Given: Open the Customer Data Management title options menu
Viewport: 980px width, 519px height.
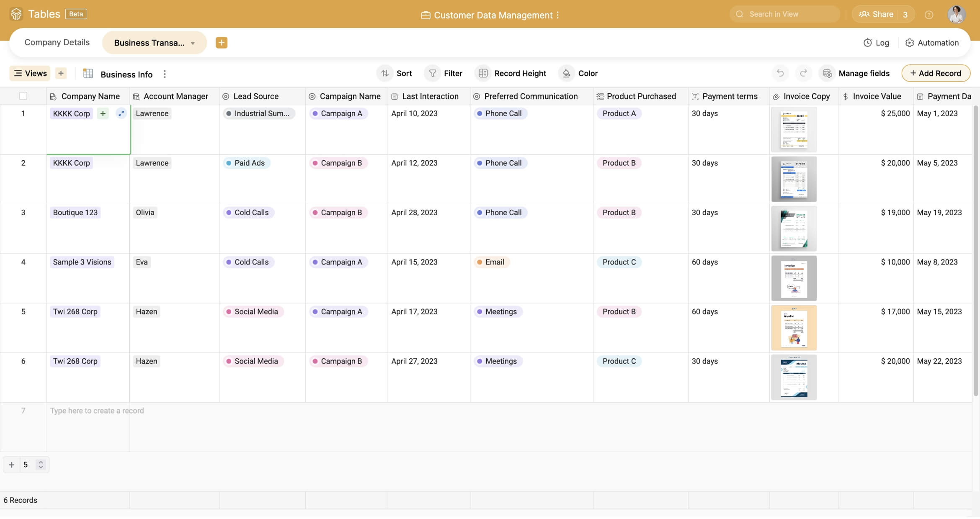Looking at the screenshot, I should [558, 15].
